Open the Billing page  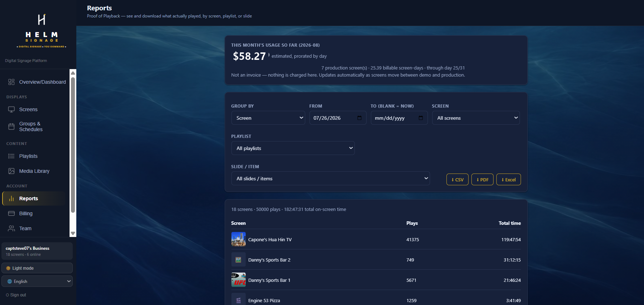pyautogui.click(x=35, y=213)
